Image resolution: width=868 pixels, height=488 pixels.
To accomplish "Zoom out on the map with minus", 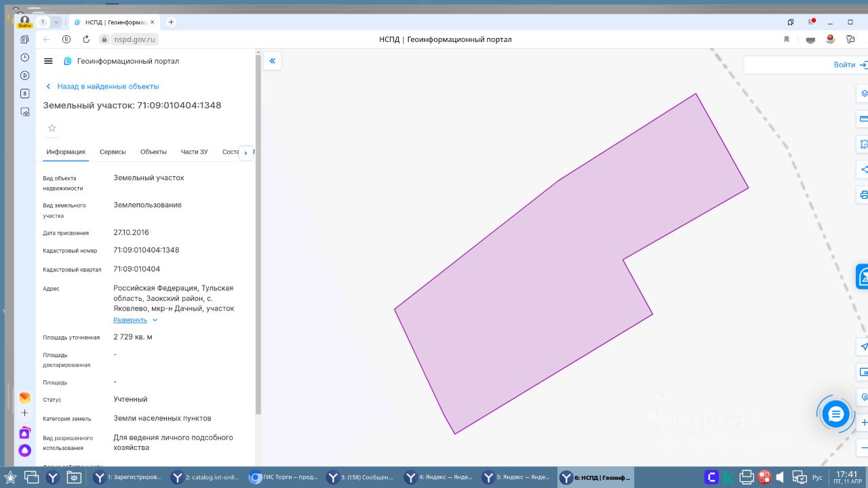I will point(864,447).
